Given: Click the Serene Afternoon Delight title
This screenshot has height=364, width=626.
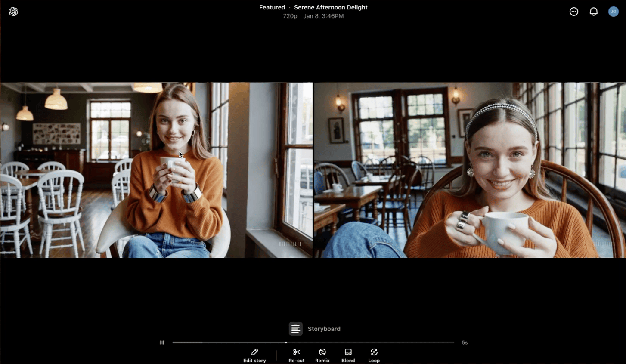Looking at the screenshot, I should pos(331,7).
